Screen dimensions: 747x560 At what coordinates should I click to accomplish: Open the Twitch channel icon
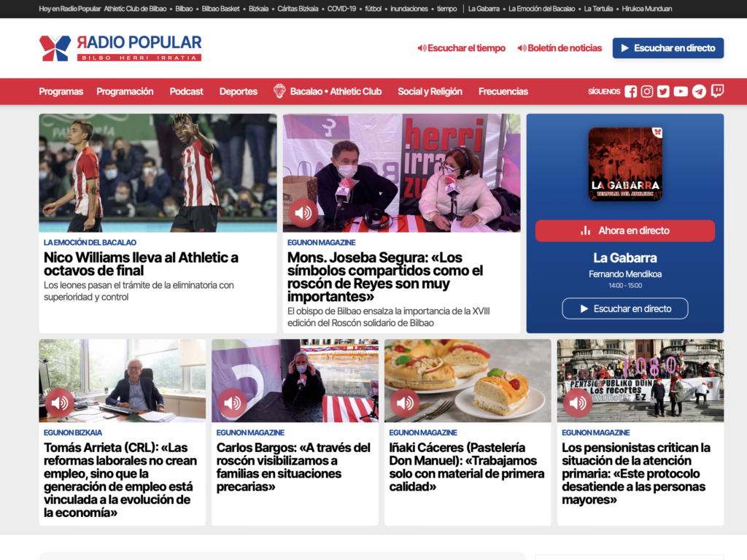point(717,92)
